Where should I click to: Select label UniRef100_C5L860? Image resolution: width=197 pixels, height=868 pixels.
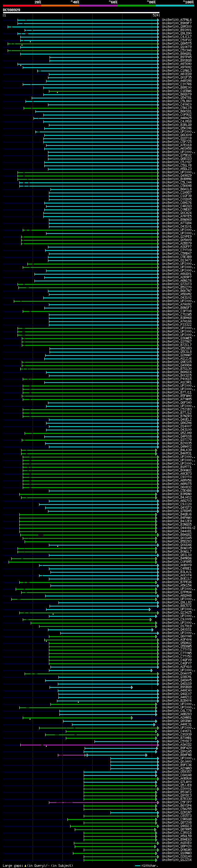click(x=176, y=101)
